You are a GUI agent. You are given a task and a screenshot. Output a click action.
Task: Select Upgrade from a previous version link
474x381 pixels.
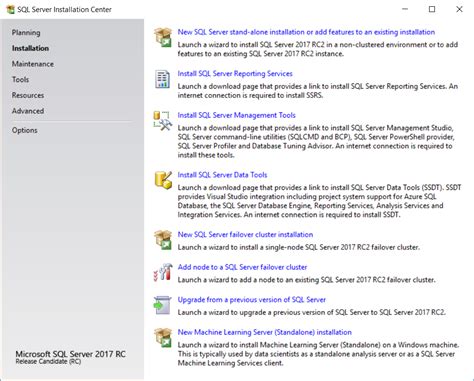(x=252, y=300)
